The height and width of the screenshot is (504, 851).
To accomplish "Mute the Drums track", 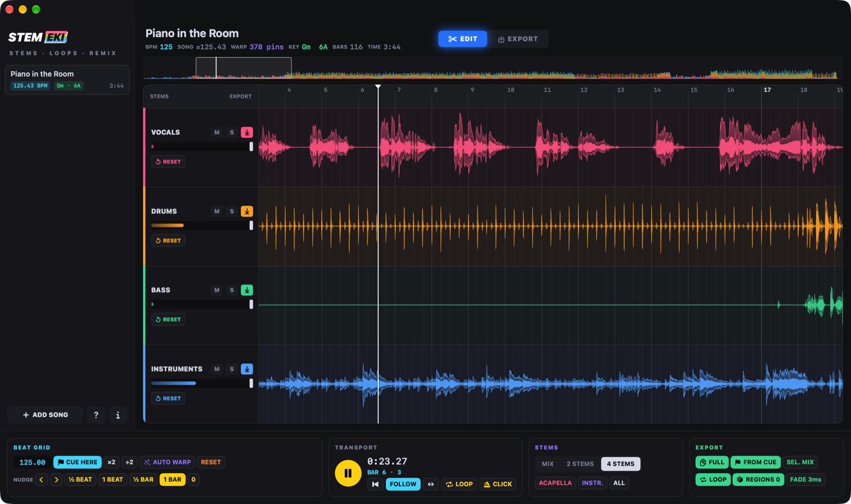I will coord(217,211).
